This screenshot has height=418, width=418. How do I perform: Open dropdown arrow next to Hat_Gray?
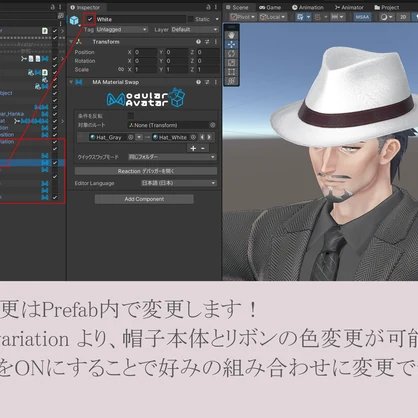click(139, 137)
